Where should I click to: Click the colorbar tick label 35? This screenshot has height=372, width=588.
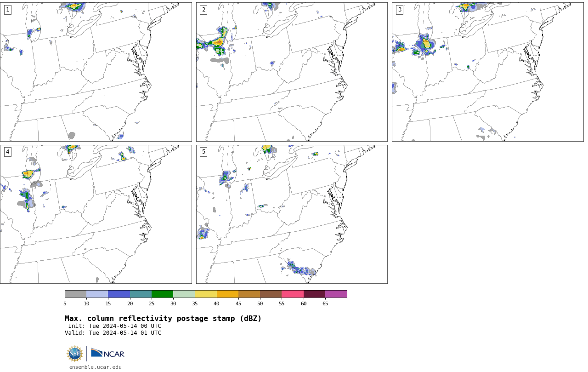195,303
